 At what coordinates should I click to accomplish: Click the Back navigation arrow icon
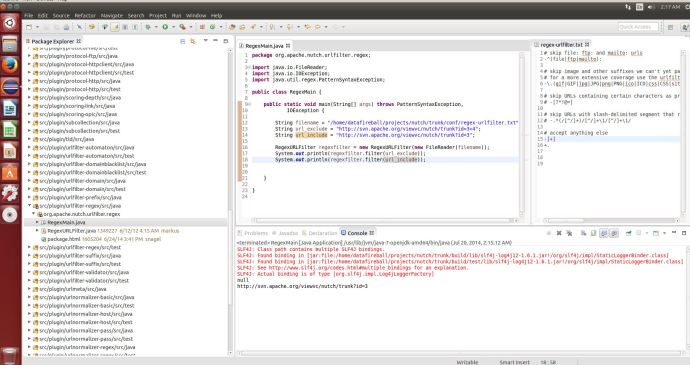pos(318,27)
